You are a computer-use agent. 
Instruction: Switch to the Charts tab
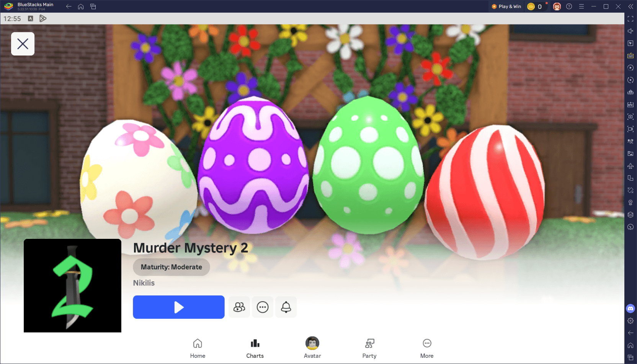255,348
